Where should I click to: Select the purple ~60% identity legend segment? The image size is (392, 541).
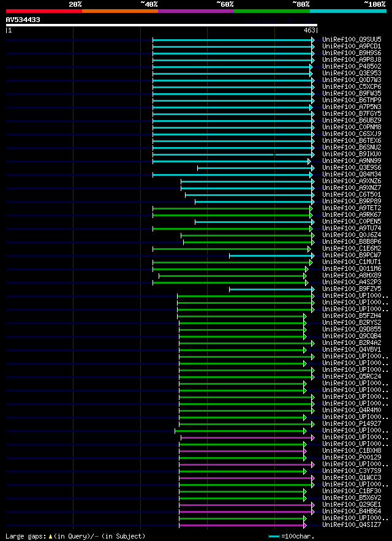(196, 10)
